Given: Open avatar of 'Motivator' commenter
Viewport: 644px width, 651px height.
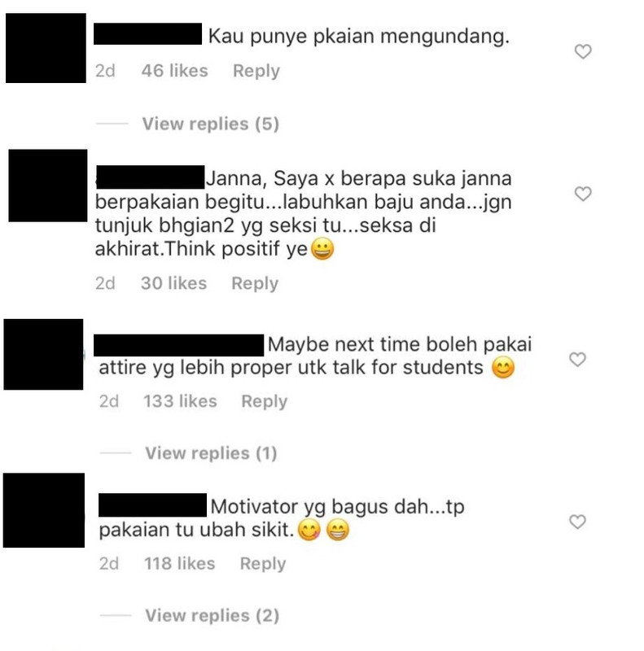Looking at the screenshot, I should pyautogui.click(x=44, y=510).
